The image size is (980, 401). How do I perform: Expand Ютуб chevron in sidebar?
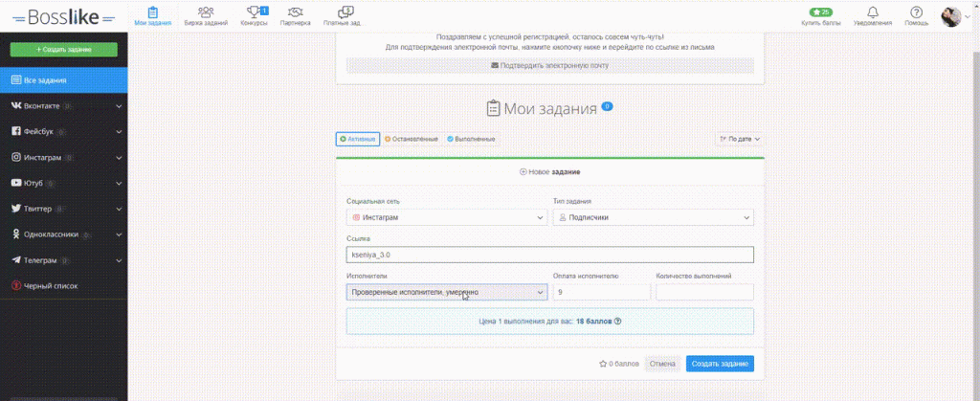click(119, 183)
